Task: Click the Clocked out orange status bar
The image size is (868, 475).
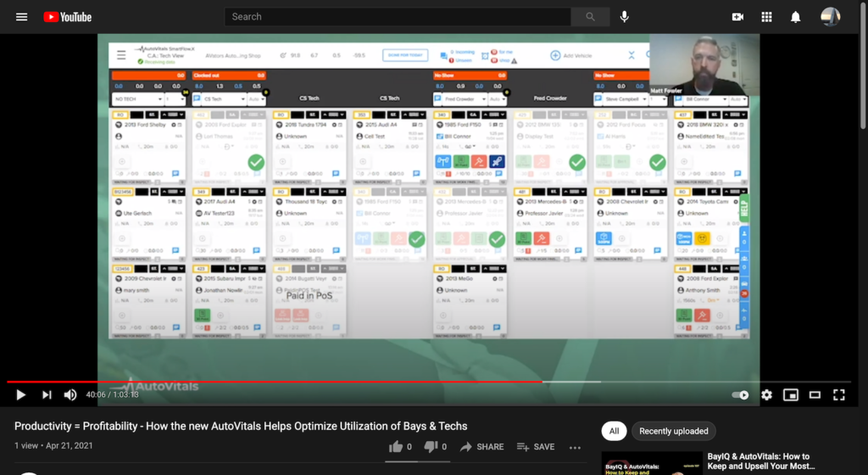Action: (229, 75)
